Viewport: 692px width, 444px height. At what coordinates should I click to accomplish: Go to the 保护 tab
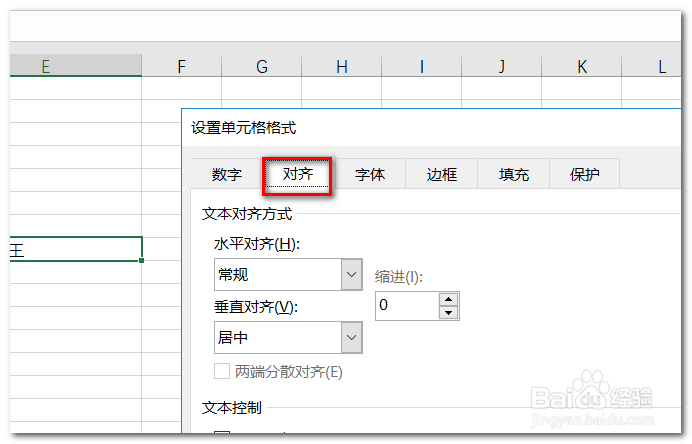(x=585, y=174)
